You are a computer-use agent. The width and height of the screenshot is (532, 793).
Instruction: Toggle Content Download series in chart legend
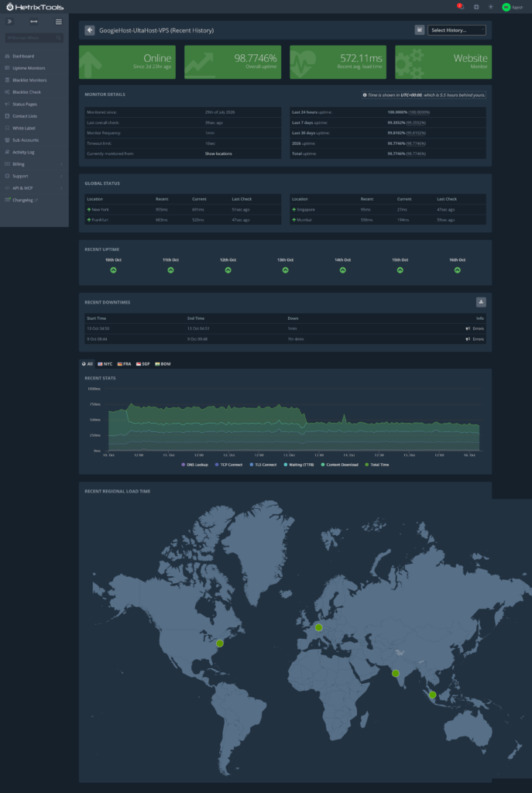339,465
